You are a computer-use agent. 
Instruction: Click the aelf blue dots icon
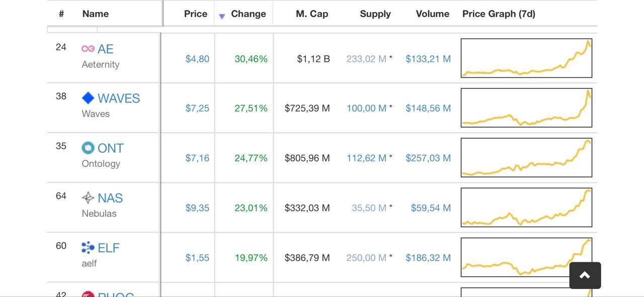point(88,247)
